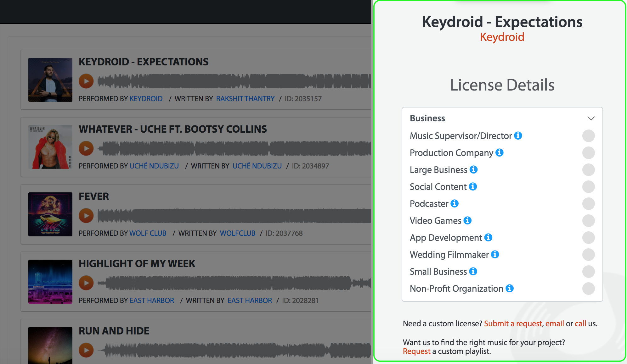Open performer WOLF CLUB link
627x364 pixels.
pos(148,233)
